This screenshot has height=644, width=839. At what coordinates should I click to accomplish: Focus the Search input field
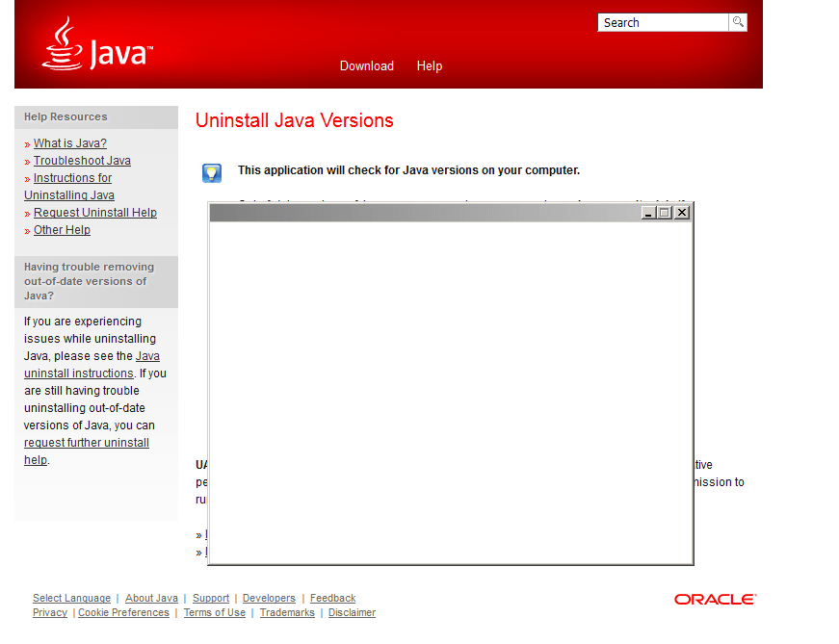pyautogui.click(x=663, y=22)
